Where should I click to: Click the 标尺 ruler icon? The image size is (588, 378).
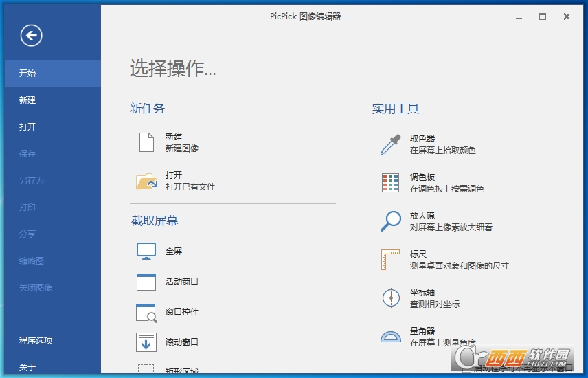click(x=390, y=260)
